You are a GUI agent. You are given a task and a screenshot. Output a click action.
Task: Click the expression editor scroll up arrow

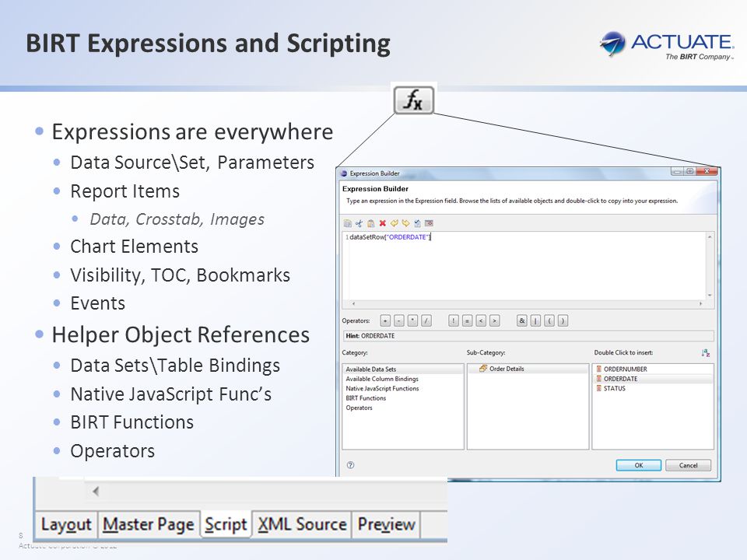(x=710, y=236)
